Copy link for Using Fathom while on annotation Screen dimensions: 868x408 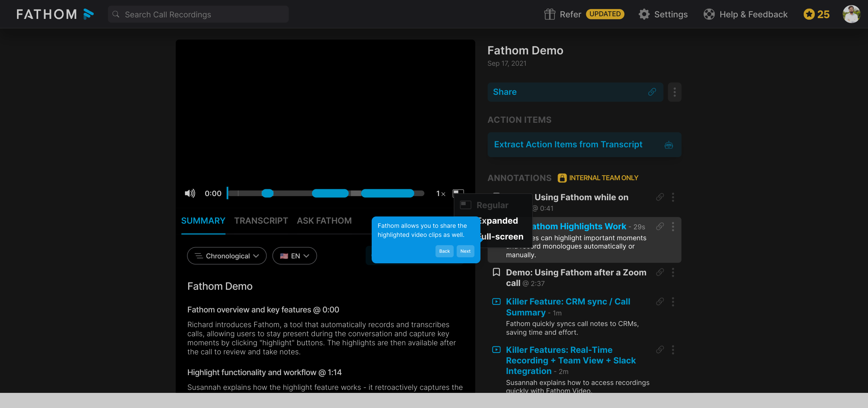click(x=660, y=197)
